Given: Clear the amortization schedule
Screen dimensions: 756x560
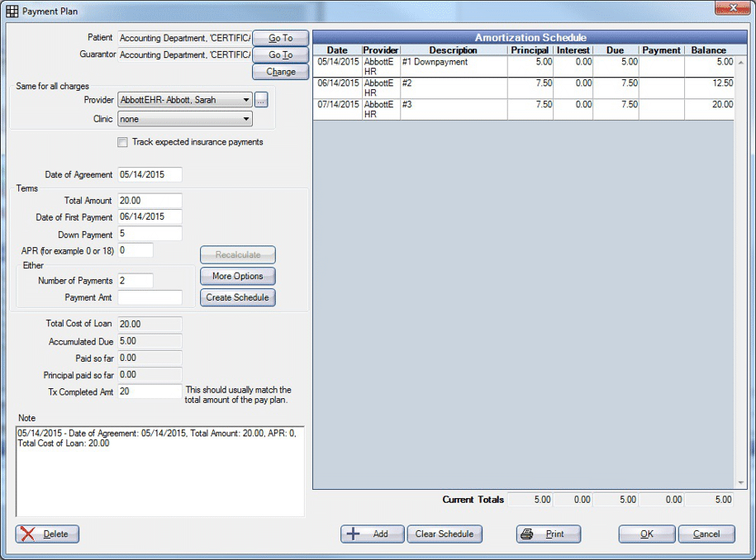Looking at the screenshot, I should pyautogui.click(x=444, y=534).
